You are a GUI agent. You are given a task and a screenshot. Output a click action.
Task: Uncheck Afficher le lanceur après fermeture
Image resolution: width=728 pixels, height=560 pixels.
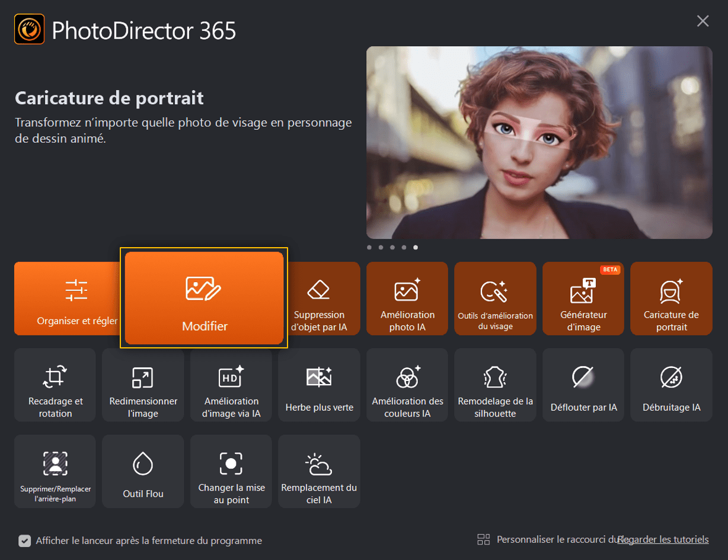pyautogui.click(x=24, y=540)
